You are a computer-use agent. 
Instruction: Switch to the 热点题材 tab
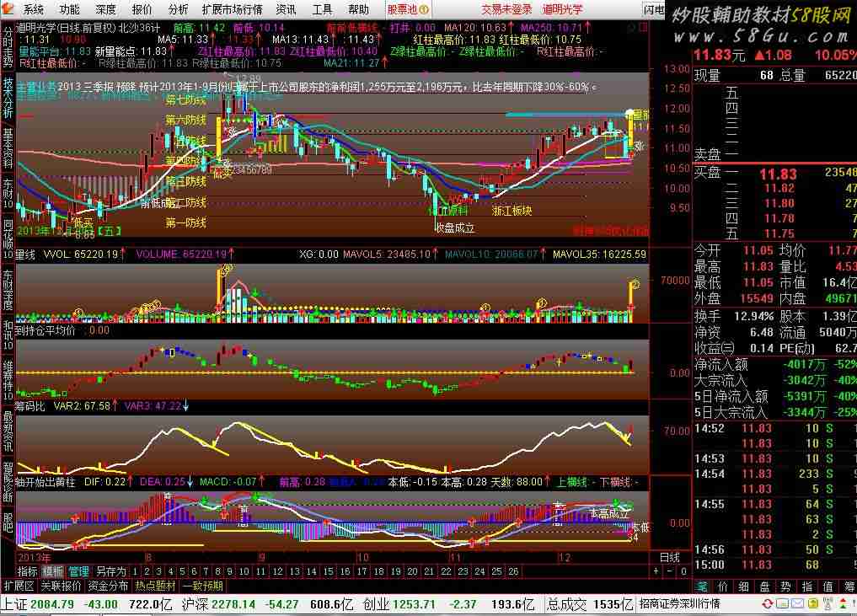[x=156, y=586]
